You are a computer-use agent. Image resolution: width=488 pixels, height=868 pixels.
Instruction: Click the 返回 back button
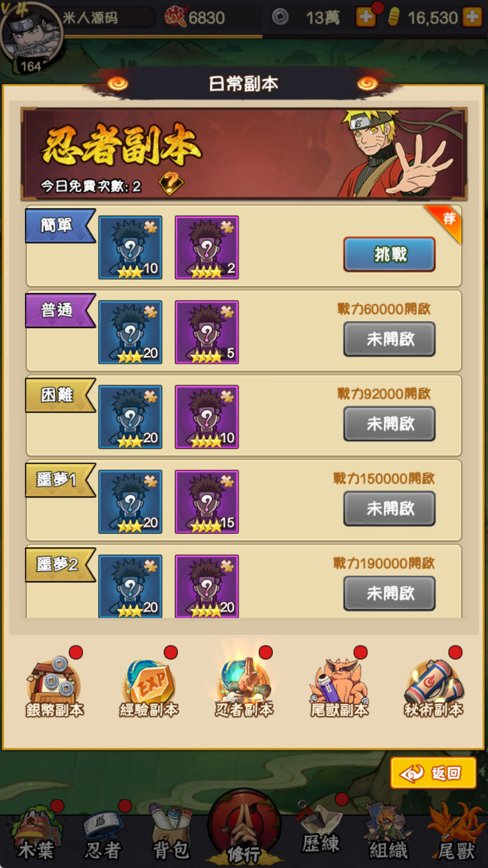pyautogui.click(x=433, y=773)
